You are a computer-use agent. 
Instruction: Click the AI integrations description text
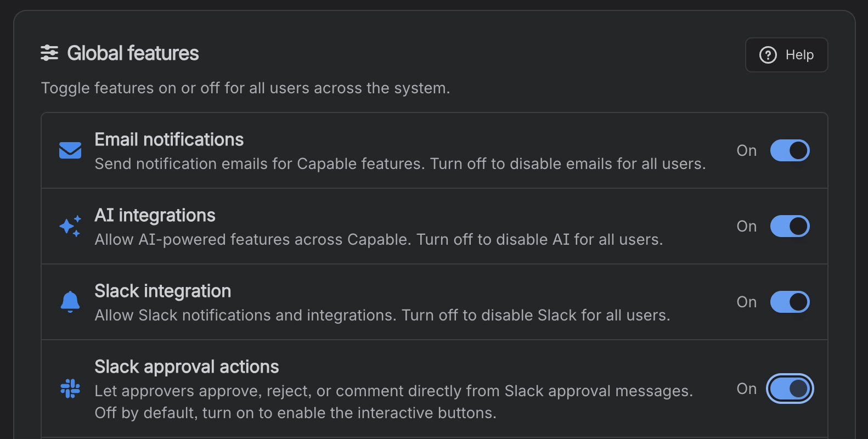pyautogui.click(x=379, y=240)
